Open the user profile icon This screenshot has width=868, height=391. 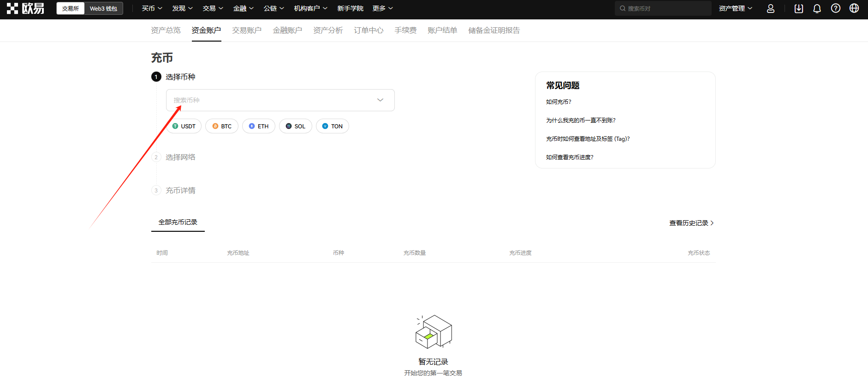pos(770,8)
